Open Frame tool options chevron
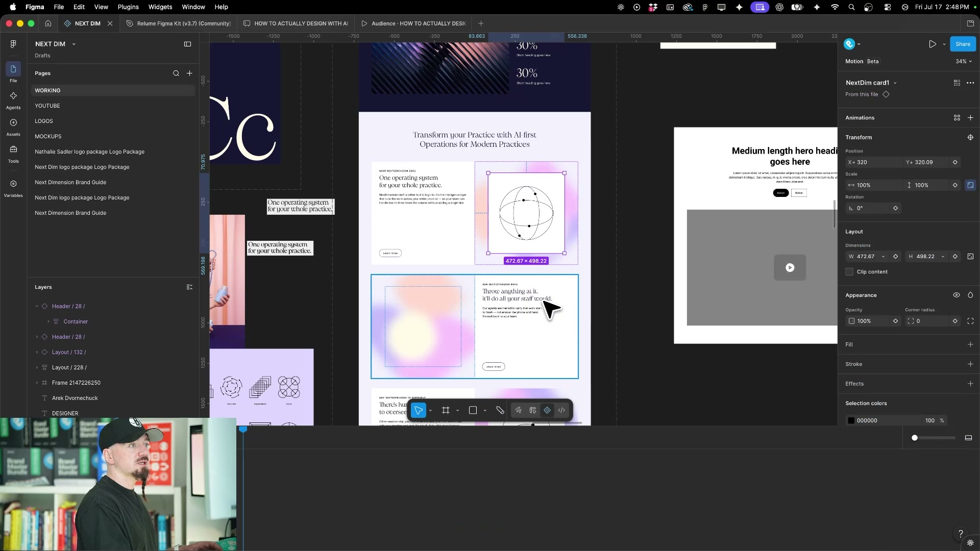The image size is (980, 551). [457, 410]
